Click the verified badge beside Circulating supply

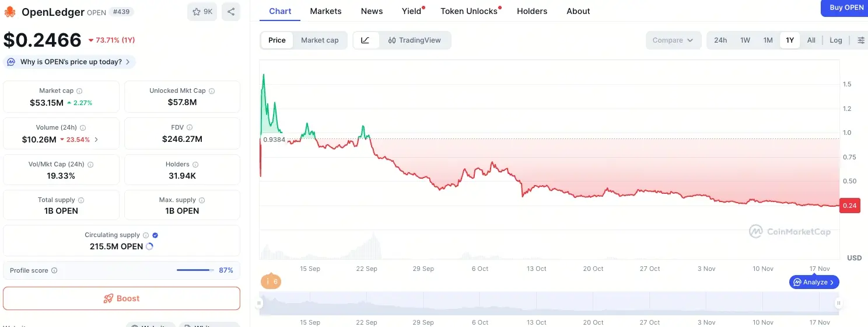[x=155, y=235]
